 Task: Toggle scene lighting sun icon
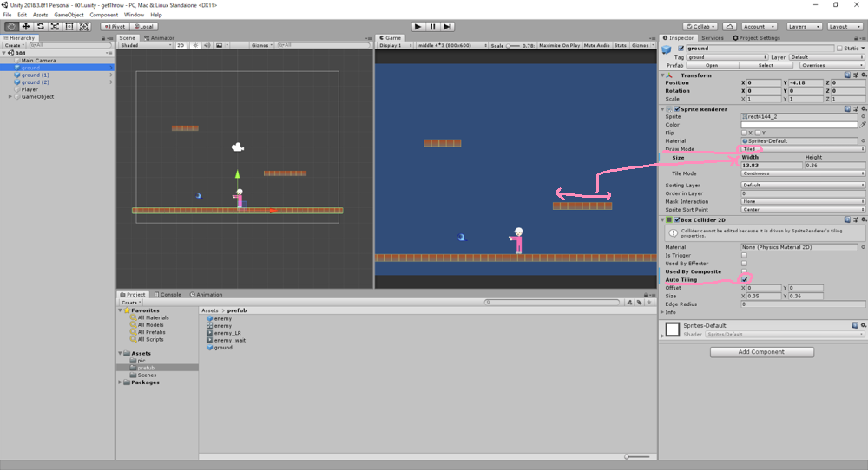tap(195, 45)
